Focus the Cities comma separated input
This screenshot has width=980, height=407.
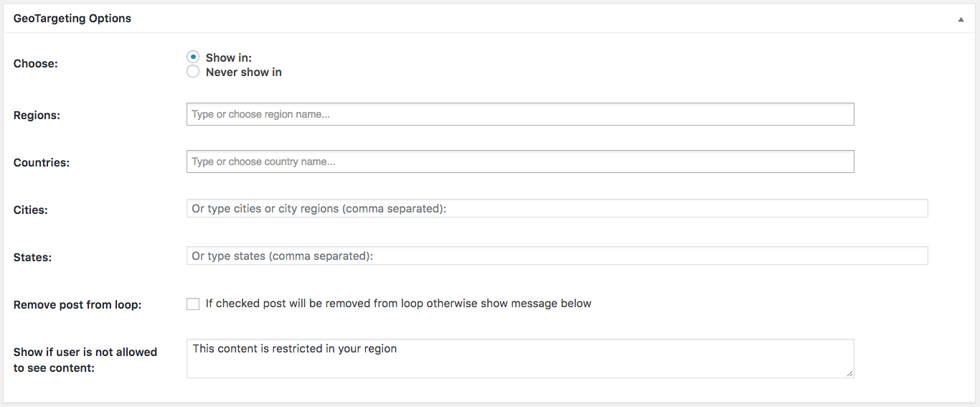tap(557, 209)
